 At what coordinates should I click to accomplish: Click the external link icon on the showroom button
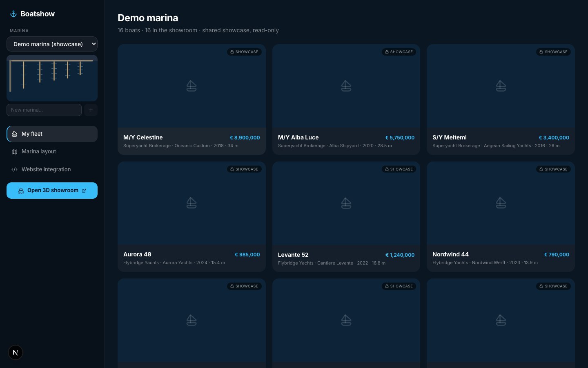click(84, 191)
